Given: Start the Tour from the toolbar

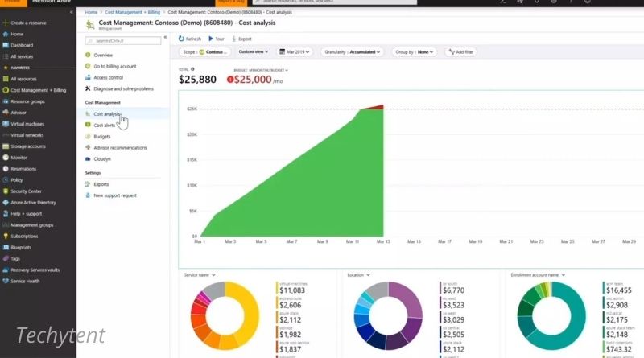Looking at the screenshot, I should (217, 39).
